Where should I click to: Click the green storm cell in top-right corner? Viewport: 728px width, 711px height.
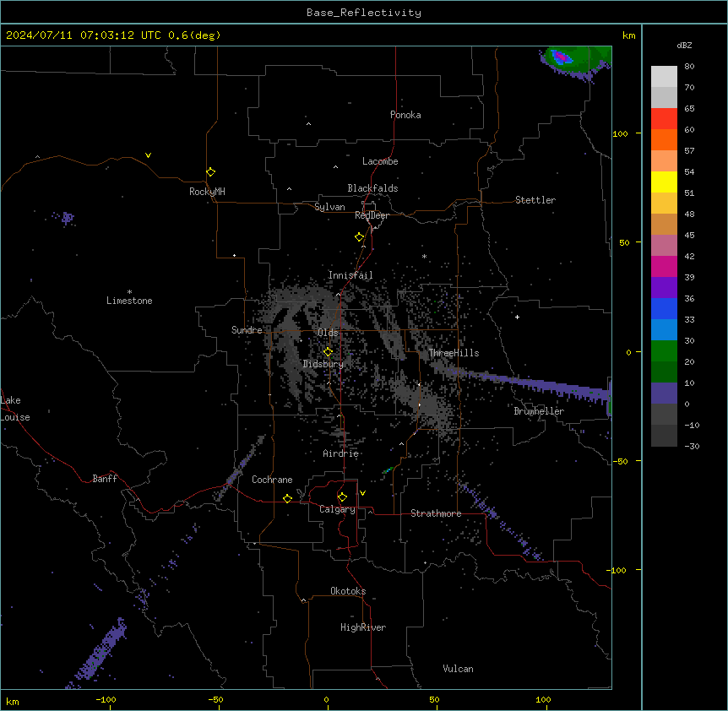[575, 60]
